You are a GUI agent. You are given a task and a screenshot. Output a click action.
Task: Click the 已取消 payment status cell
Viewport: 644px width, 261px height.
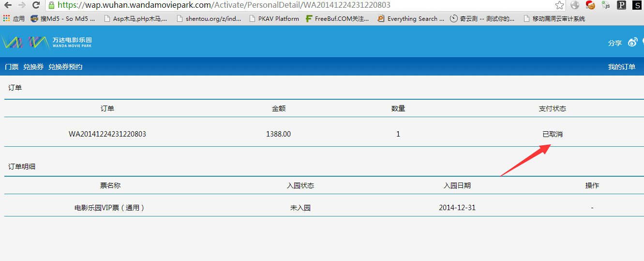(x=553, y=134)
